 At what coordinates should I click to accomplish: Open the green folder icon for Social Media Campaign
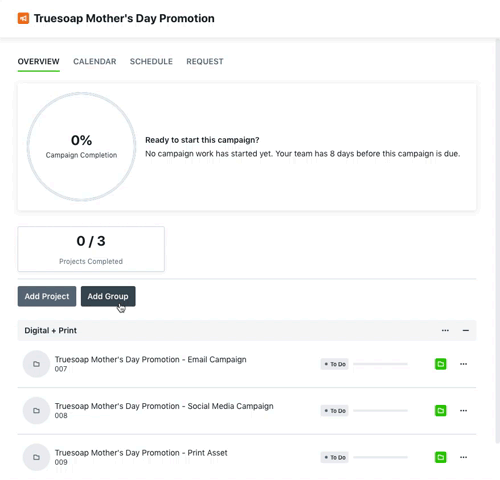pyautogui.click(x=440, y=411)
